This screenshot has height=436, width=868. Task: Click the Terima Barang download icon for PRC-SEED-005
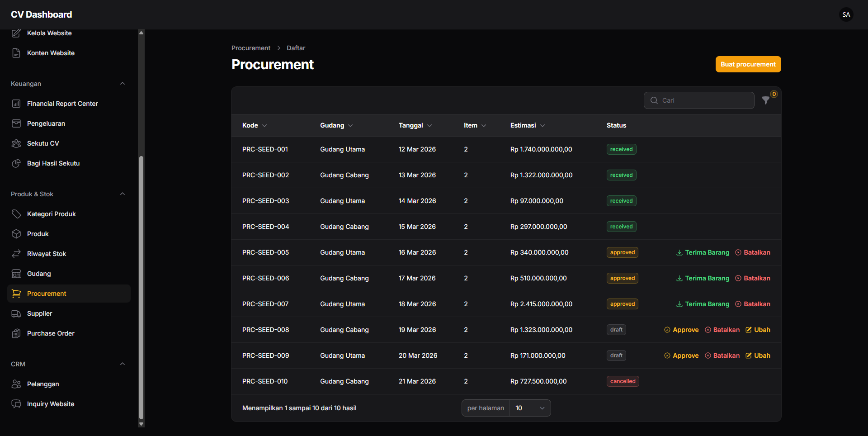click(679, 252)
